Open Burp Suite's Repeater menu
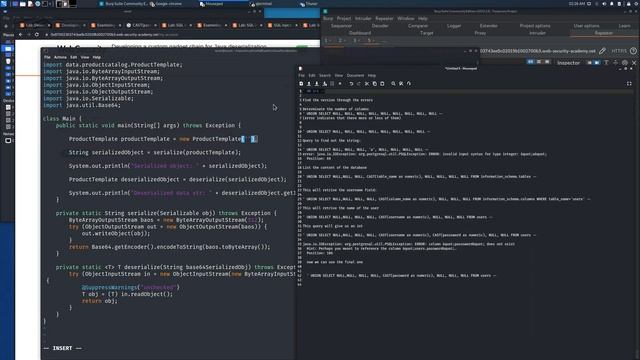 point(384,18)
